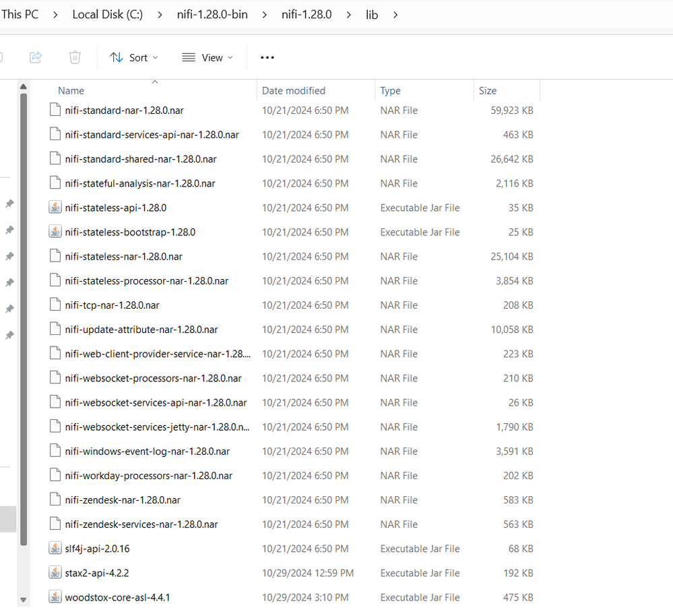
Task: Click the 1,790 KB size value
Action: pyautogui.click(x=514, y=427)
